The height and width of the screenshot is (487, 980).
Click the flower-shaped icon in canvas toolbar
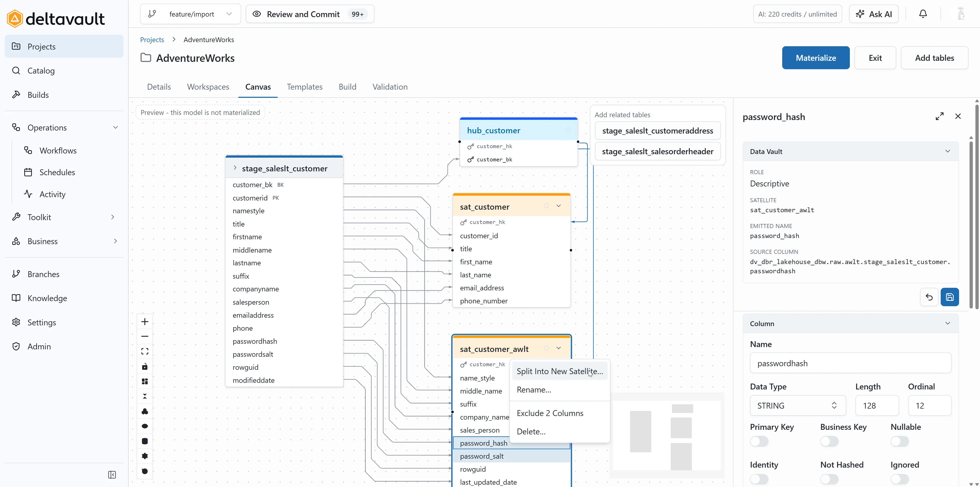click(144, 456)
